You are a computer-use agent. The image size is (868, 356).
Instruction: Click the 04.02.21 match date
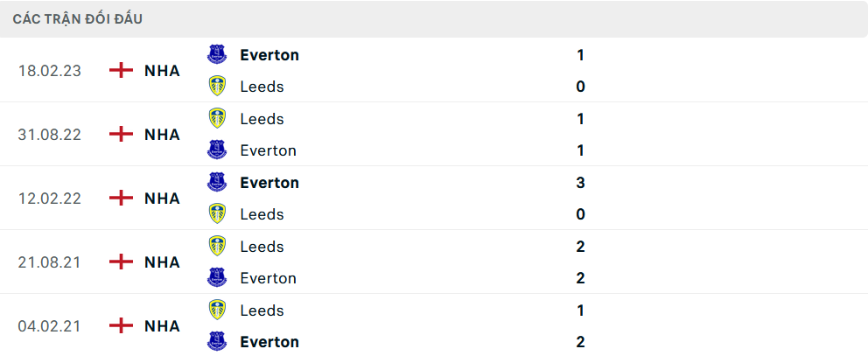point(50,325)
